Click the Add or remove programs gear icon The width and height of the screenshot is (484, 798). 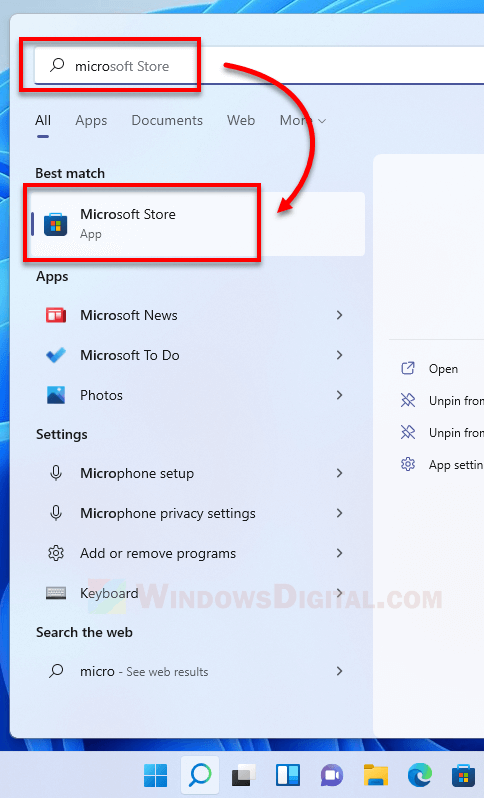click(x=56, y=553)
